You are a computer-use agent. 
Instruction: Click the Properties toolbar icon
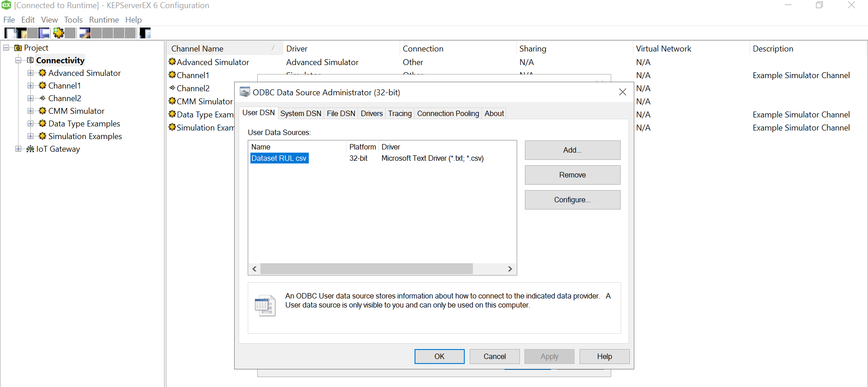click(x=85, y=33)
